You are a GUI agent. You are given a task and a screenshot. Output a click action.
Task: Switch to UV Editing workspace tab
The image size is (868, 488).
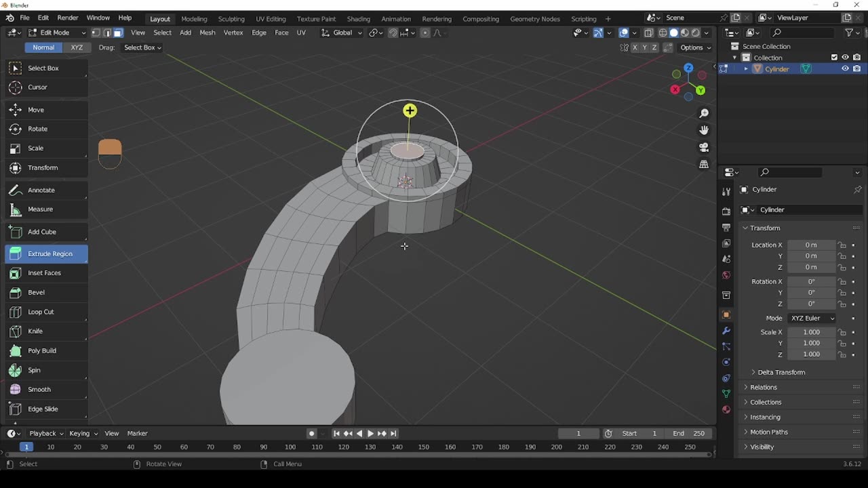click(271, 19)
